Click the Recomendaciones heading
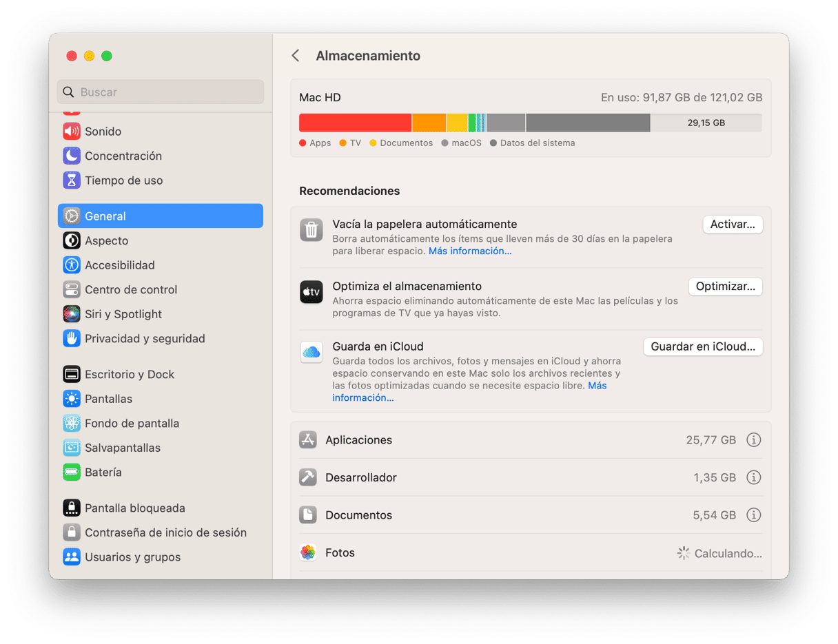 [349, 191]
